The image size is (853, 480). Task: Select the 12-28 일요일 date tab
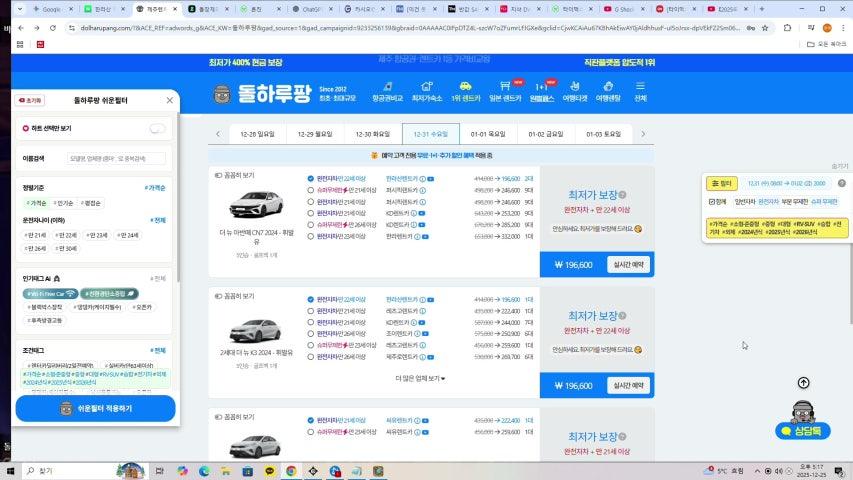coord(257,134)
